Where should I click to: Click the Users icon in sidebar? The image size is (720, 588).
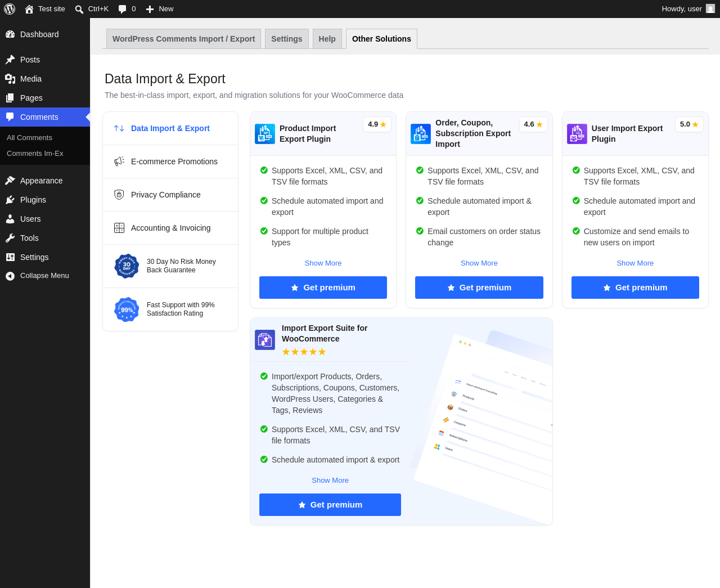pyautogui.click(x=10, y=219)
